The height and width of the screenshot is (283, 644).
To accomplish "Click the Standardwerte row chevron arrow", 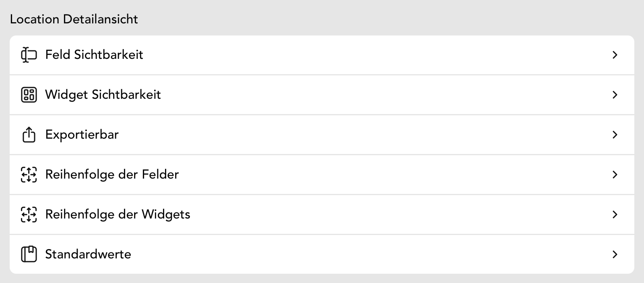I will (x=615, y=254).
